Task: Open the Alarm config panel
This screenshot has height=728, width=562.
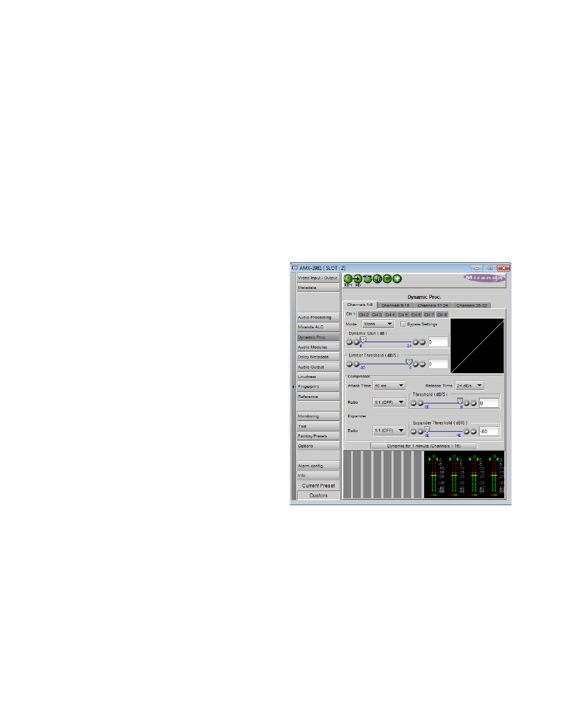Action: pos(318,466)
